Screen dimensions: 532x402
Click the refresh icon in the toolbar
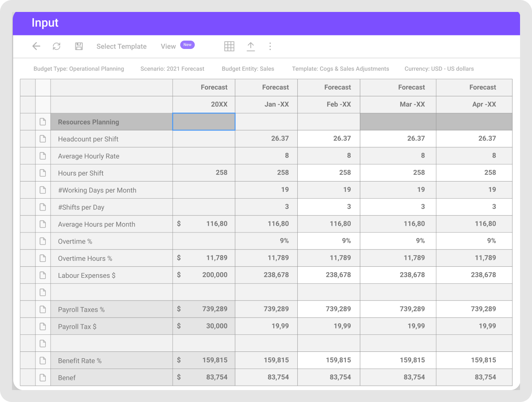tap(56, 46)
